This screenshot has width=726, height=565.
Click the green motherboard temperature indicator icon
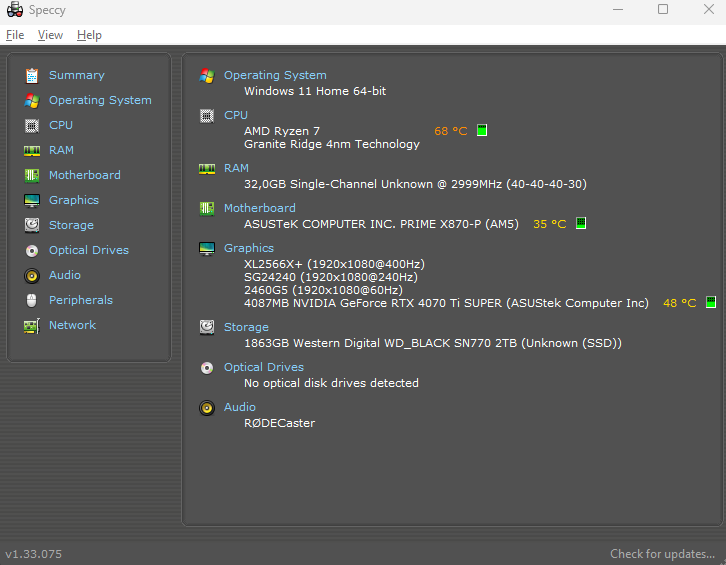pyautogui.click(x=581, y=223)
